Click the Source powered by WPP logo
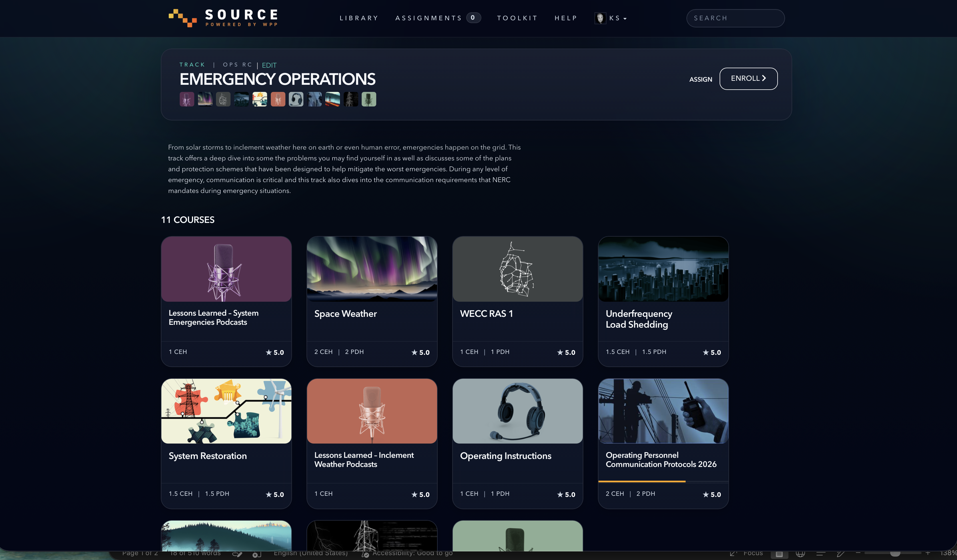This screenshot has height=560, width=957. (x=223, y=18)
